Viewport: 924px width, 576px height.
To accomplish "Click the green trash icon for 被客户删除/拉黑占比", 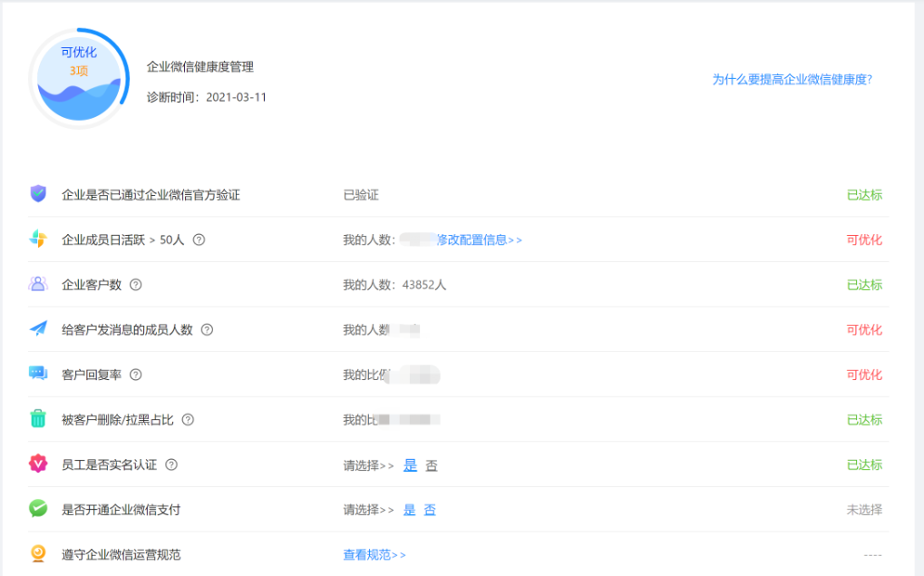I will [x=38, y=419].
